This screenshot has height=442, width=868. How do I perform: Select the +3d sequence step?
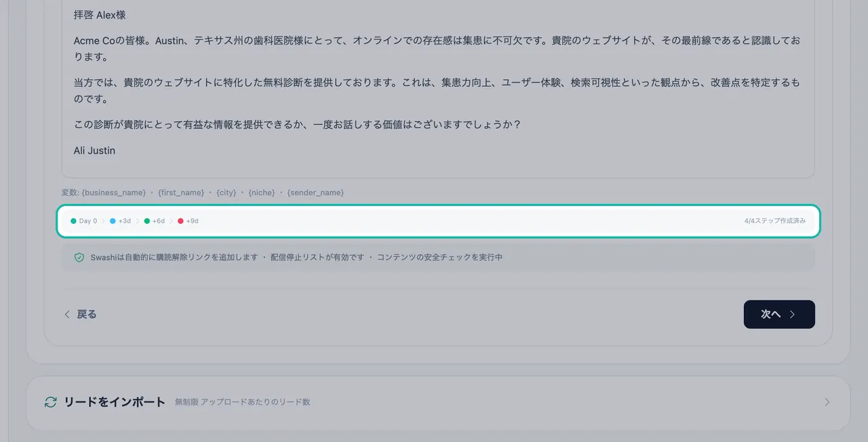[120, 221]
